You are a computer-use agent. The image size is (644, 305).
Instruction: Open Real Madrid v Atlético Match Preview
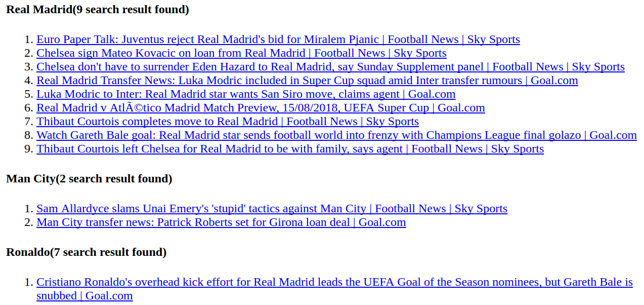pyautogui.click(x=261, y=108)
